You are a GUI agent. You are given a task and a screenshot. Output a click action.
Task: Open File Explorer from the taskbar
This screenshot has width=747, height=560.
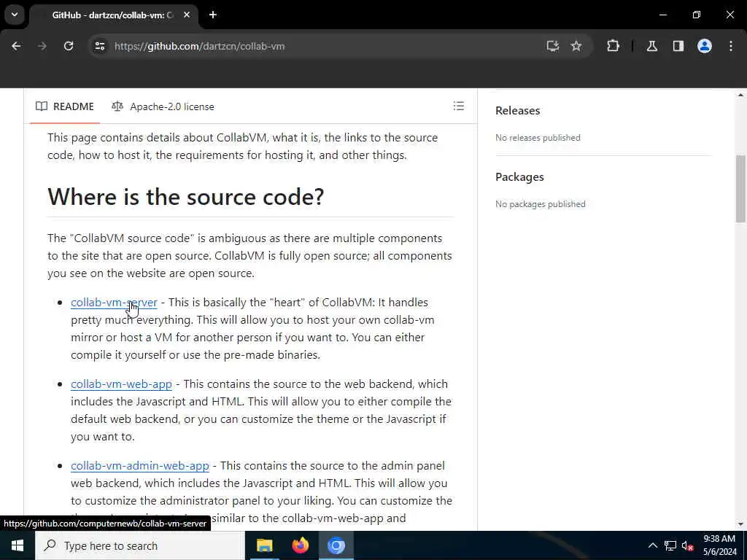click(264, 545)
